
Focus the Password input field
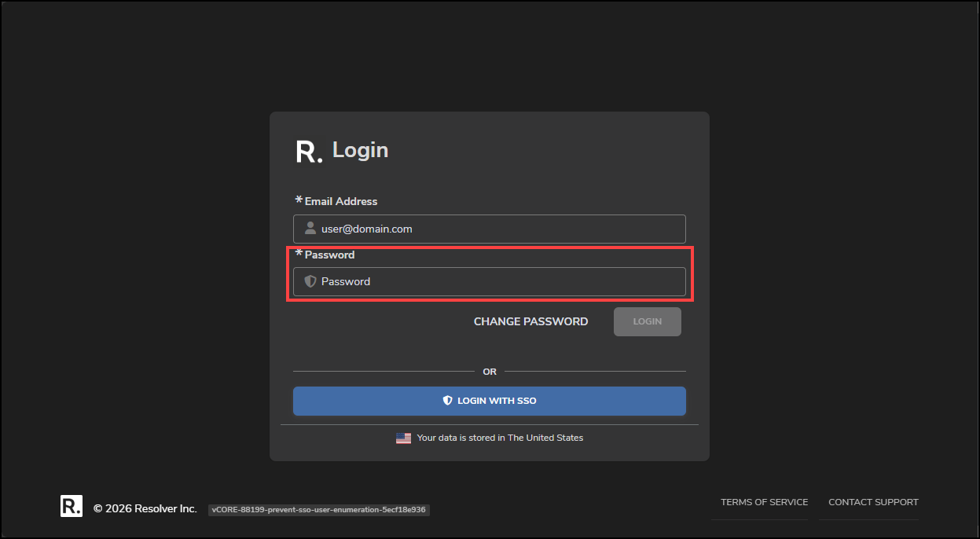pyautogui.click(x=490, y=281)
